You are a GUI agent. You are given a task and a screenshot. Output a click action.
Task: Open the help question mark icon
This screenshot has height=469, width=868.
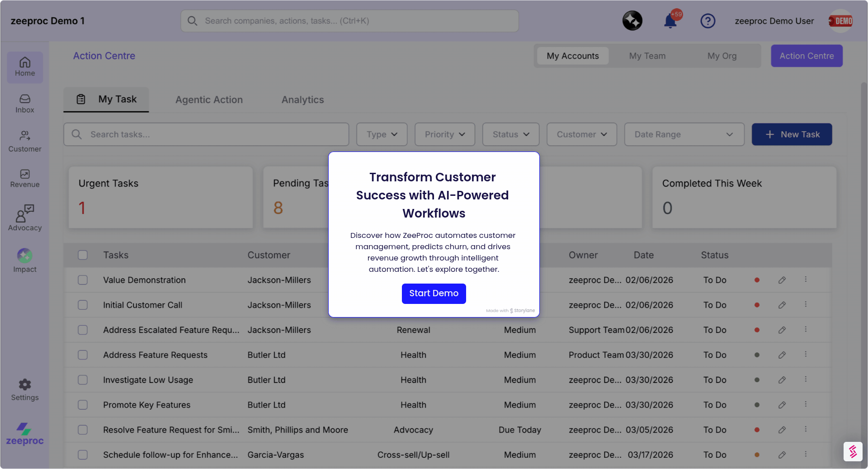click(x=708, y=21)
